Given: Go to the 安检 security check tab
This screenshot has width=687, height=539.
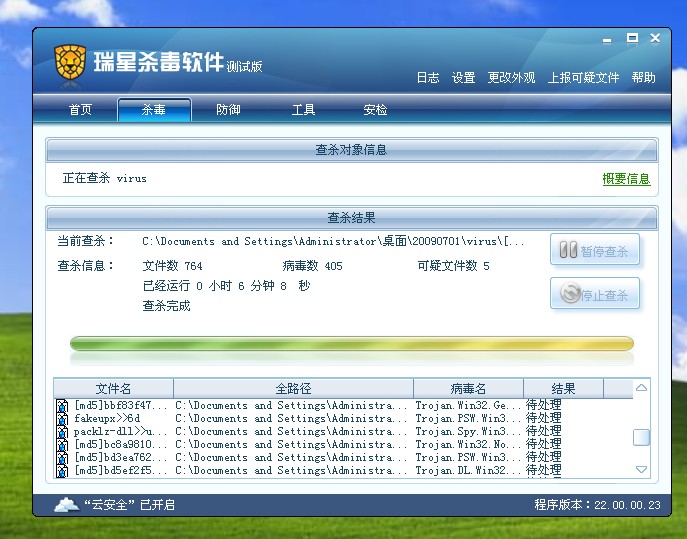Looking at the screenshot, I should pyautogui.click(x=375, y=110).
